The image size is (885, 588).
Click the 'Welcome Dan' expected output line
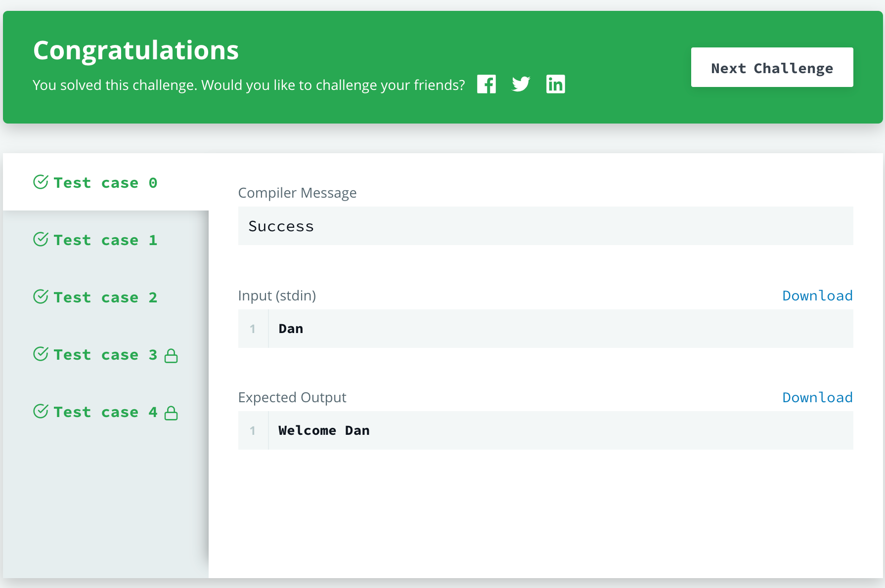(324, 430)
